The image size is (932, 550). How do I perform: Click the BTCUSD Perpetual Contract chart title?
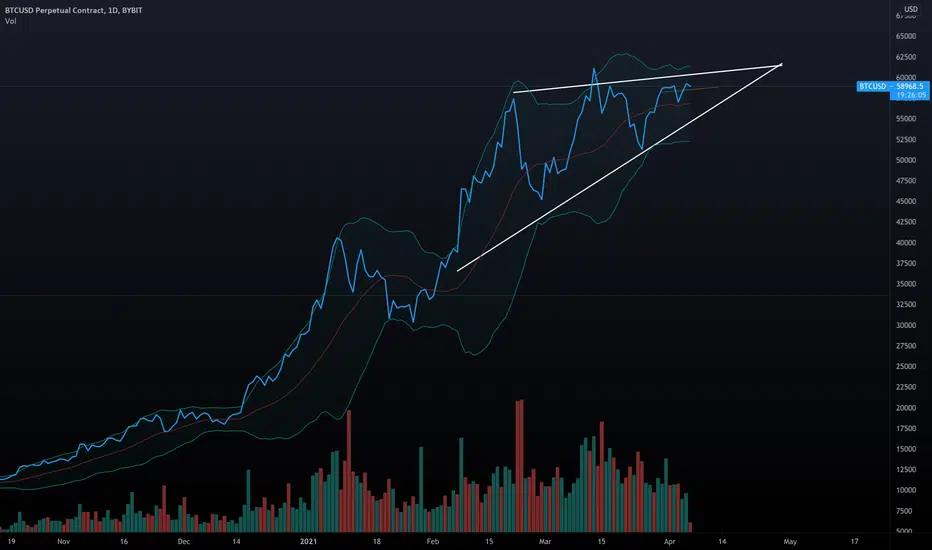pos(74,10)
